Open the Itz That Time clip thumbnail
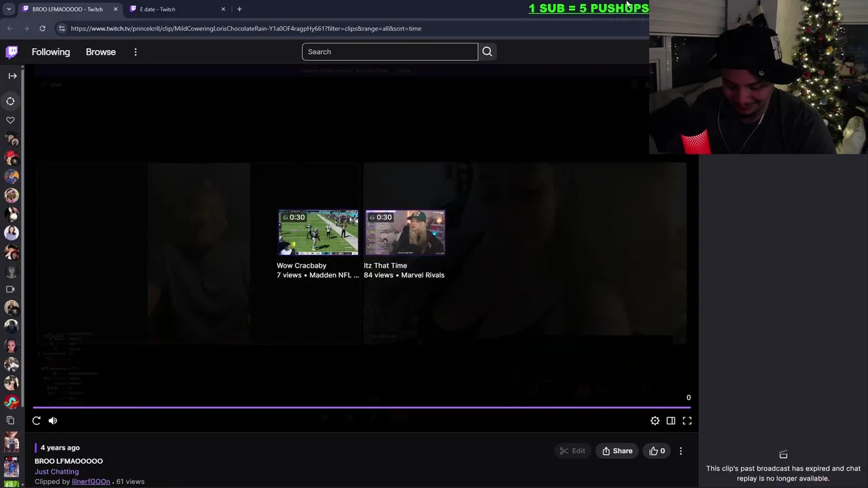868x488 pixels. pyautogui.click(x=405, y=232)
